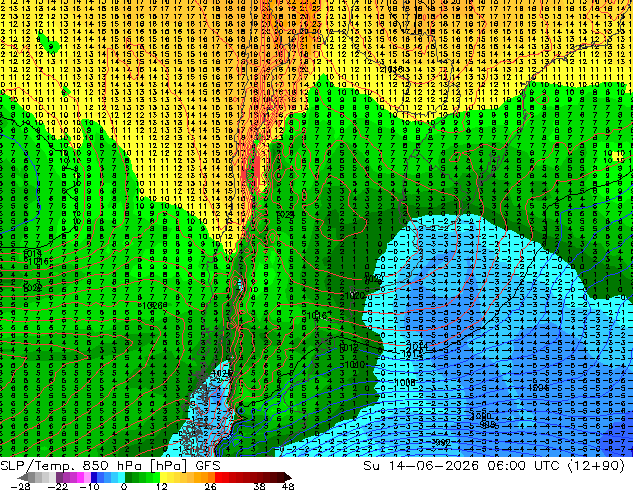Click the forecast date "Su 14-06-2026"
The height and width of the screenshot is (490, 634).
click(x=423, y=466)
